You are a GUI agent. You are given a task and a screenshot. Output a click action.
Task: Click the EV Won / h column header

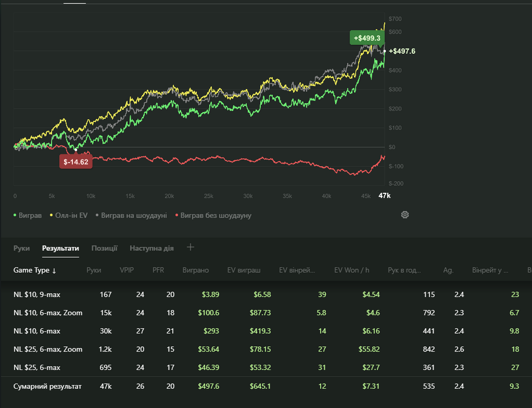[352, 271]
